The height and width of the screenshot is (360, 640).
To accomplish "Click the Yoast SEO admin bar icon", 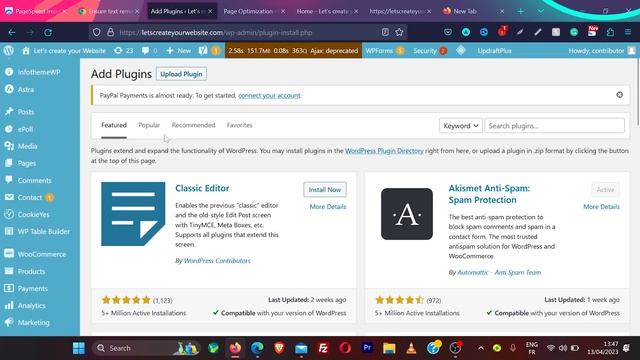I will [x=209, y=51].
